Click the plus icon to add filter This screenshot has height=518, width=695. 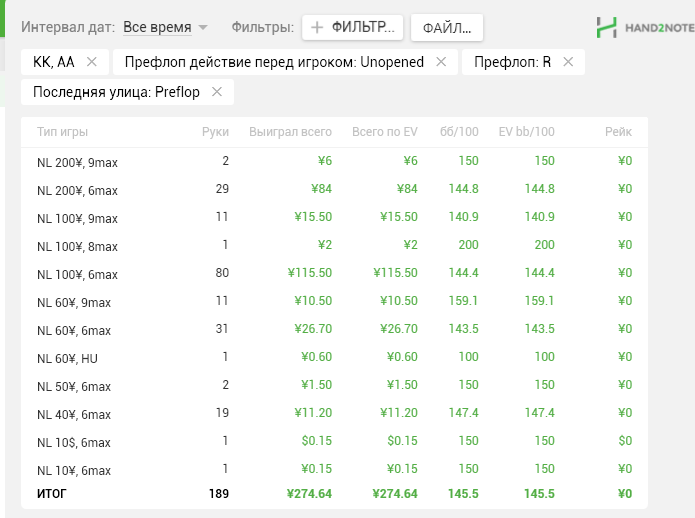317,28
